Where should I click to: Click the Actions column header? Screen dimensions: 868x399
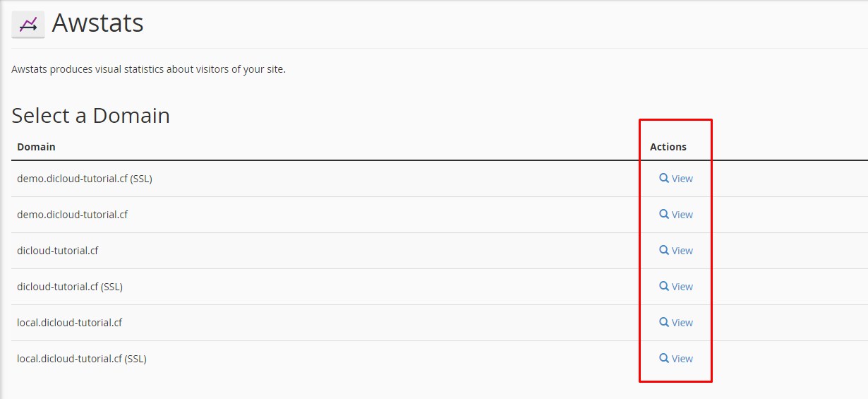click(x=668, y=147)
